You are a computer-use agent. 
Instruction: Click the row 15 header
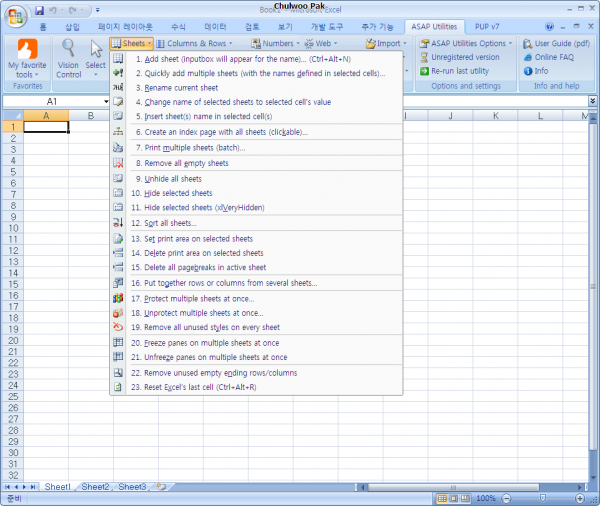(13, 284)
